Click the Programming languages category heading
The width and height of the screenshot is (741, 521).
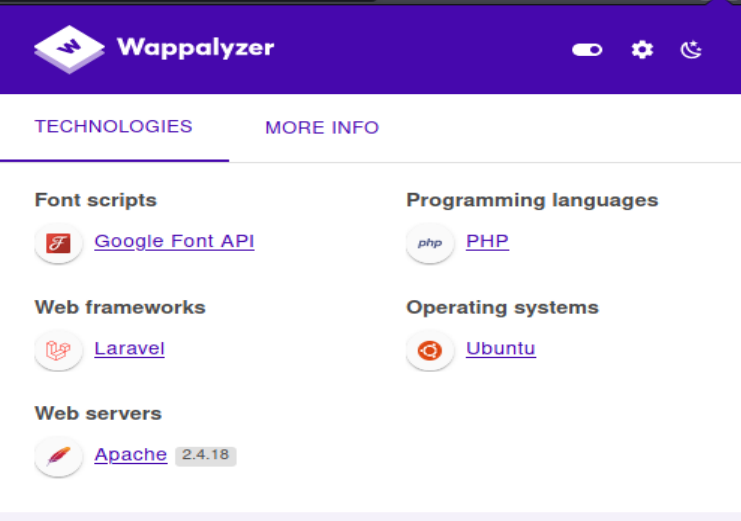pyautogui.click(x=532, y=200)
